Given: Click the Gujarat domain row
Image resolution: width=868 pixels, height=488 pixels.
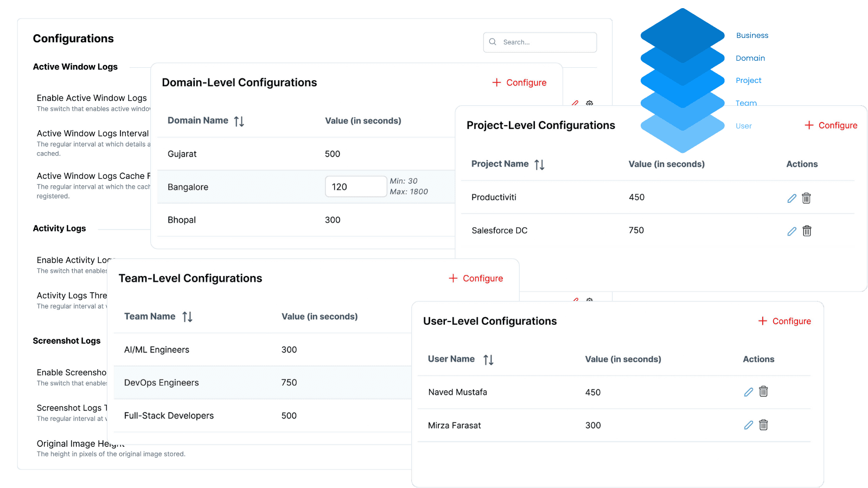Looking at the screenshot, I should (306, 154).
